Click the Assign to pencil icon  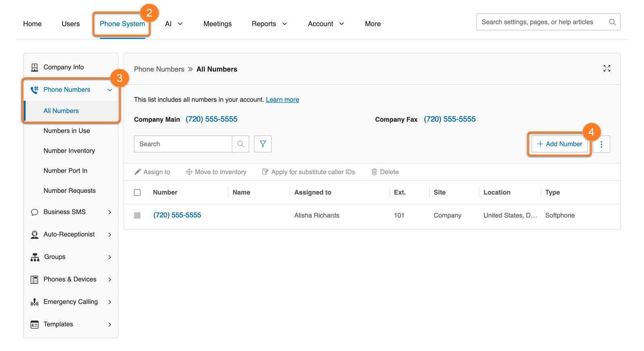pyautogui.click(x=138, y=172)
